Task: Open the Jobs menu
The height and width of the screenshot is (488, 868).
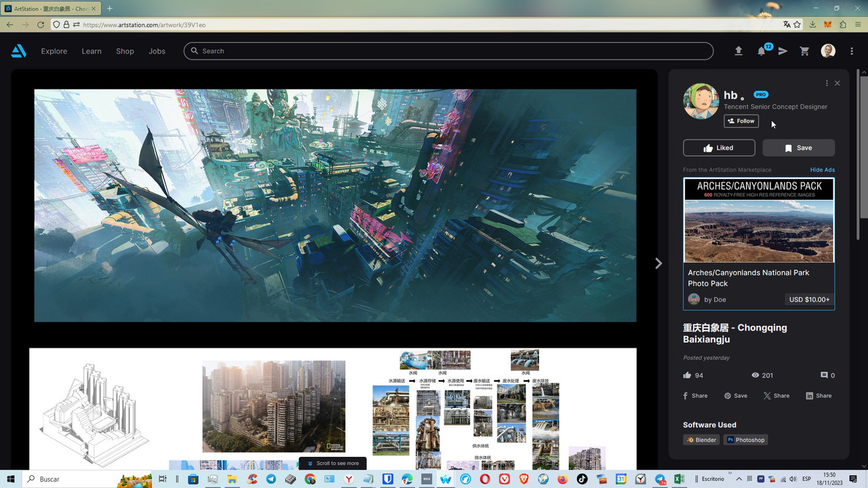Action: (x=157, y=51)
